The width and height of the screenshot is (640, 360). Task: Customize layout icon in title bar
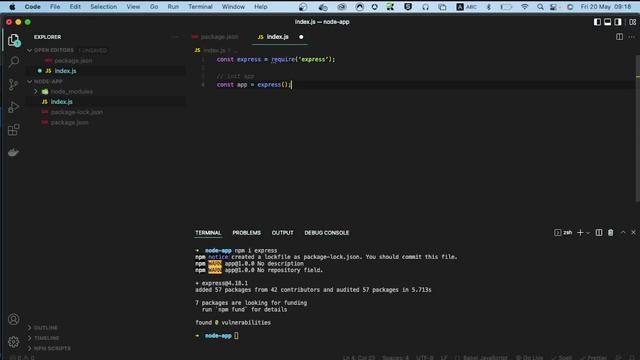coord(632,22)
